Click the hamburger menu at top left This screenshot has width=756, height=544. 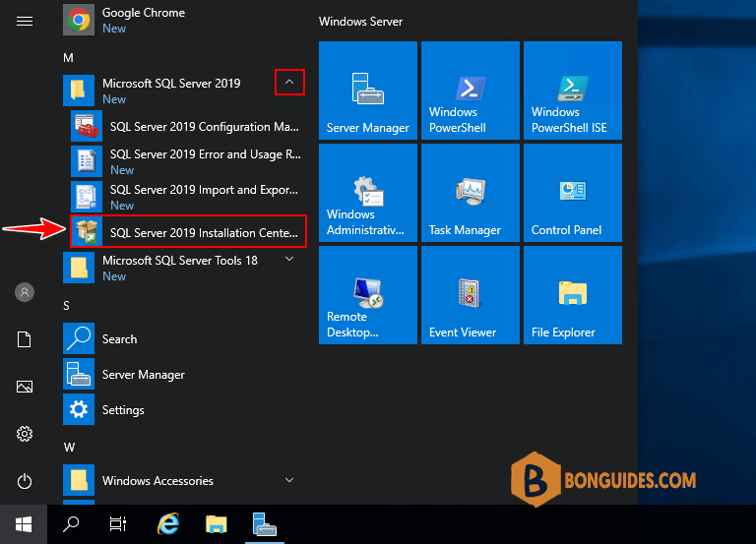25,21
